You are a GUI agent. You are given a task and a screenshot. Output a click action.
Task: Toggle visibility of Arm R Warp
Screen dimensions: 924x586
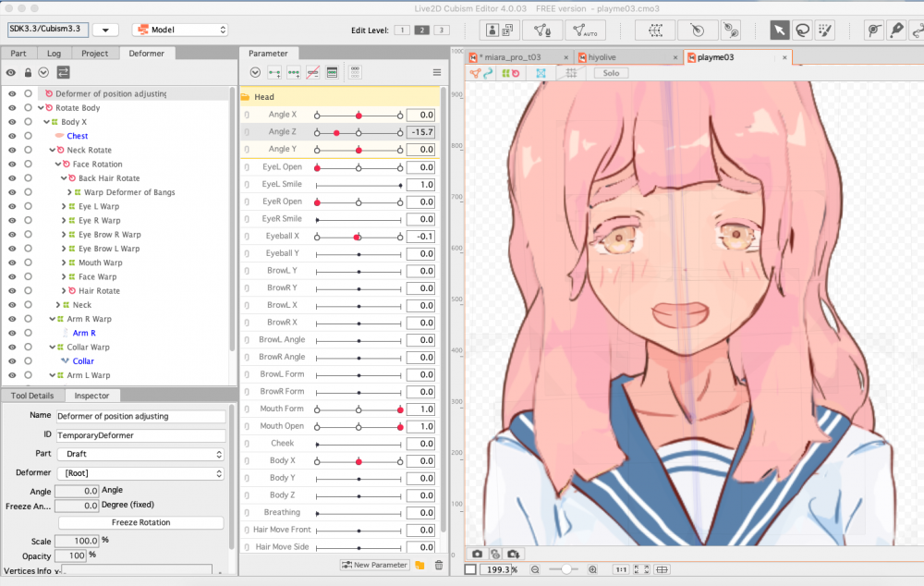tap(12, 319)
